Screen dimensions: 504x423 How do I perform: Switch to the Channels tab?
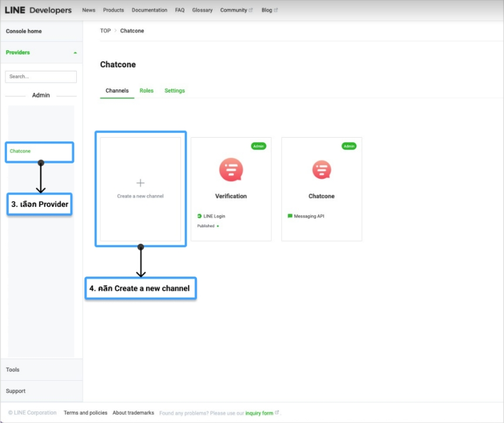(117, 91)
